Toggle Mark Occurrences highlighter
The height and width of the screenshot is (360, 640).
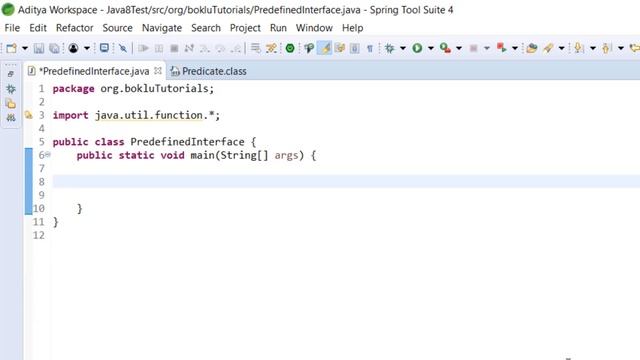point(324,48)
